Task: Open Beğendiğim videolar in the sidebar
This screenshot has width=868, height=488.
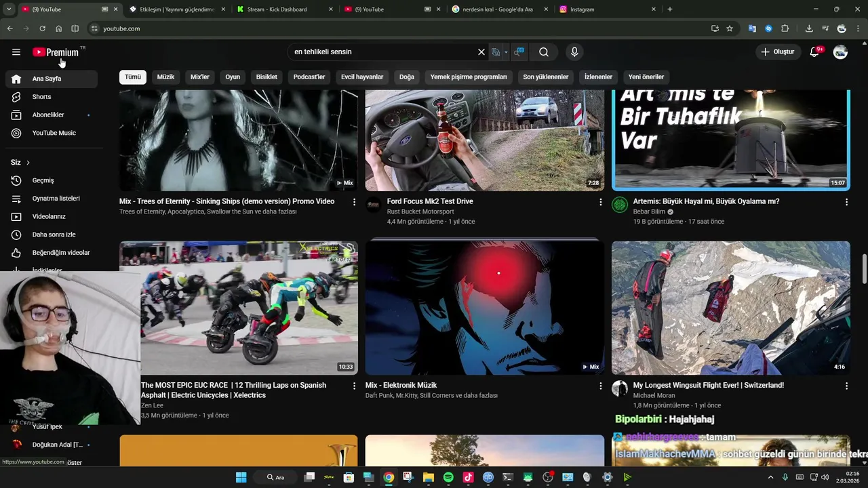Action: click(52, 253)
